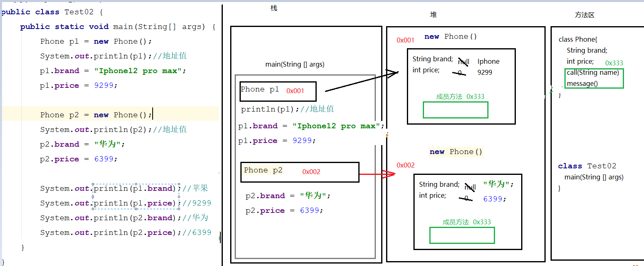This screenshot has height=266, width=644.
Task: Click 'String brand;' in the second heap object
Action: click(439, 184)
